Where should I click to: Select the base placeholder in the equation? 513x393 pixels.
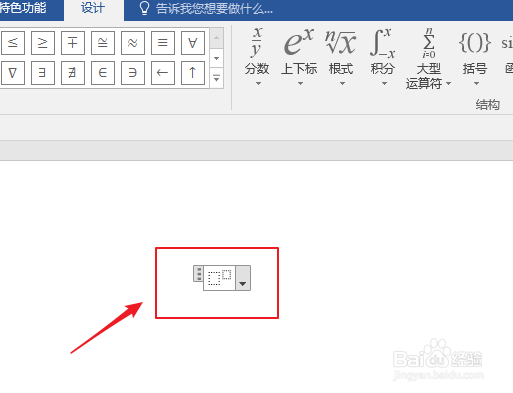coord(214,279)
